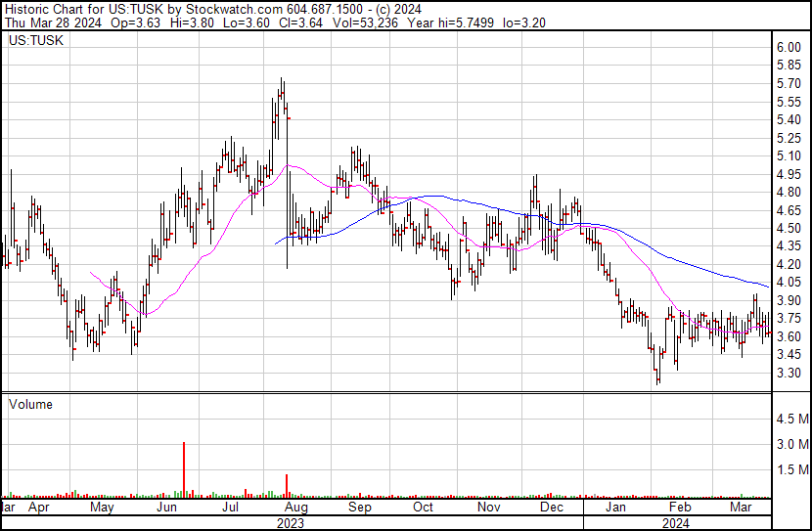Image resolution: width=812 pixels, height=531 pixels.
Task: Select the Jul month marker on time axis
Action: pos(231,509)
